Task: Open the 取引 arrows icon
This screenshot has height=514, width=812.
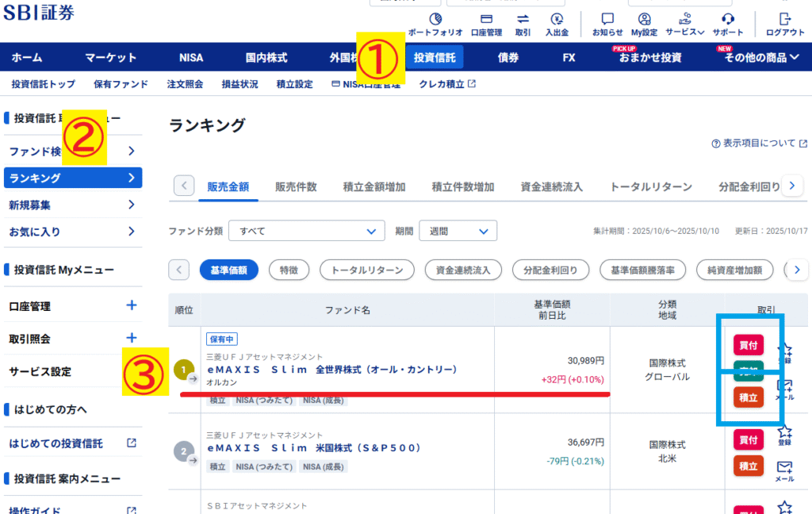Action: 523,19
